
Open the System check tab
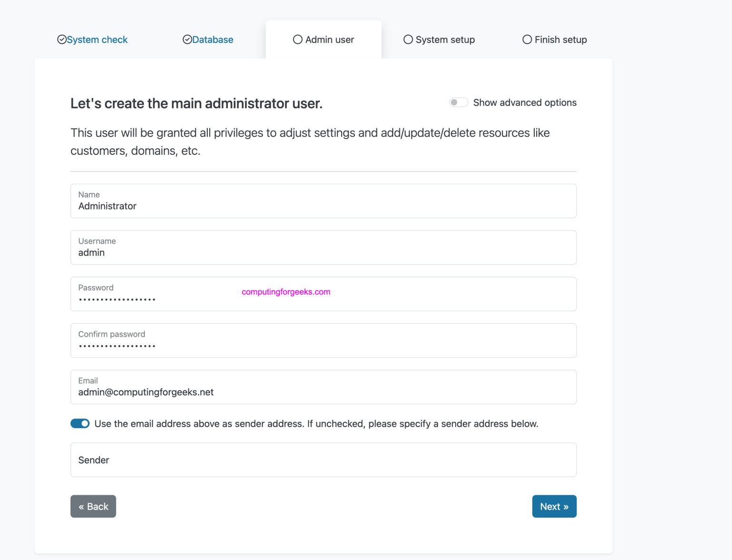tap(97, 40)
